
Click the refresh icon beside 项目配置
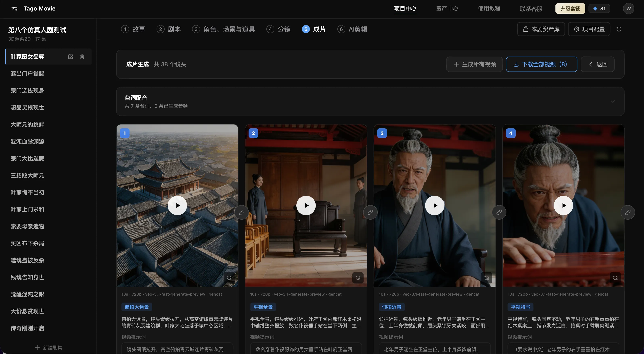click(x=619, y=29)
